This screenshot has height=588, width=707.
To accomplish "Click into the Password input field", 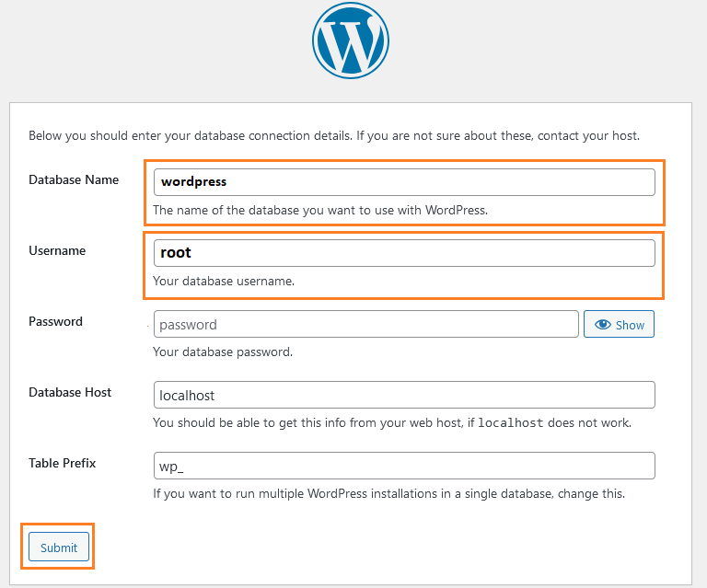I will coord(365,324).
